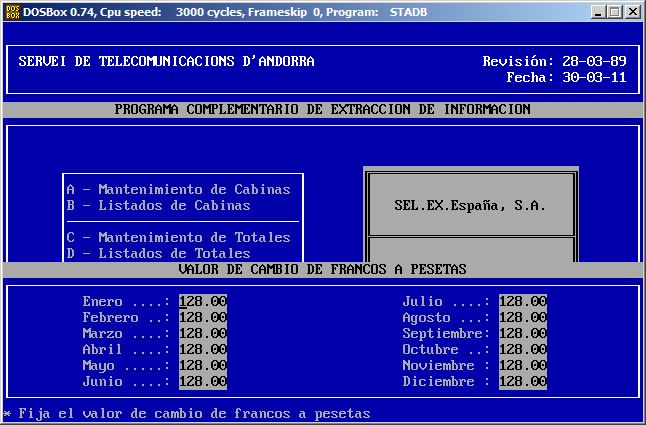Click the Enero exchange rate field

coord(203,301)
